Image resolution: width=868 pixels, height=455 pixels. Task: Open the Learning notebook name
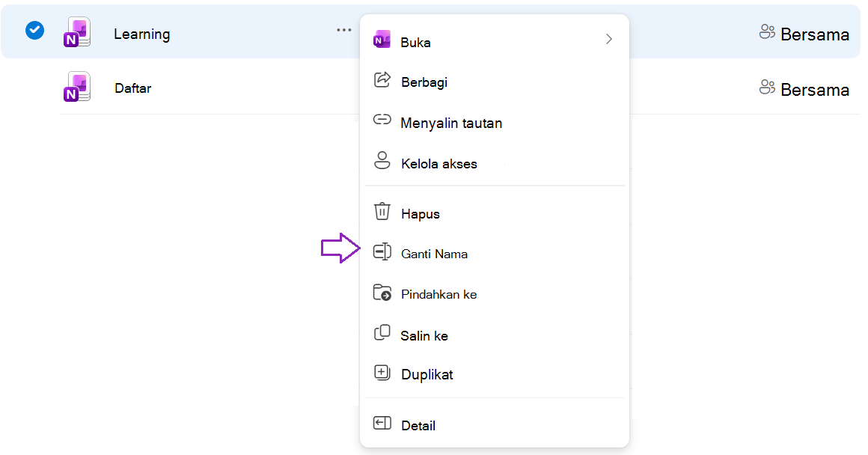(x=141, y=34)
